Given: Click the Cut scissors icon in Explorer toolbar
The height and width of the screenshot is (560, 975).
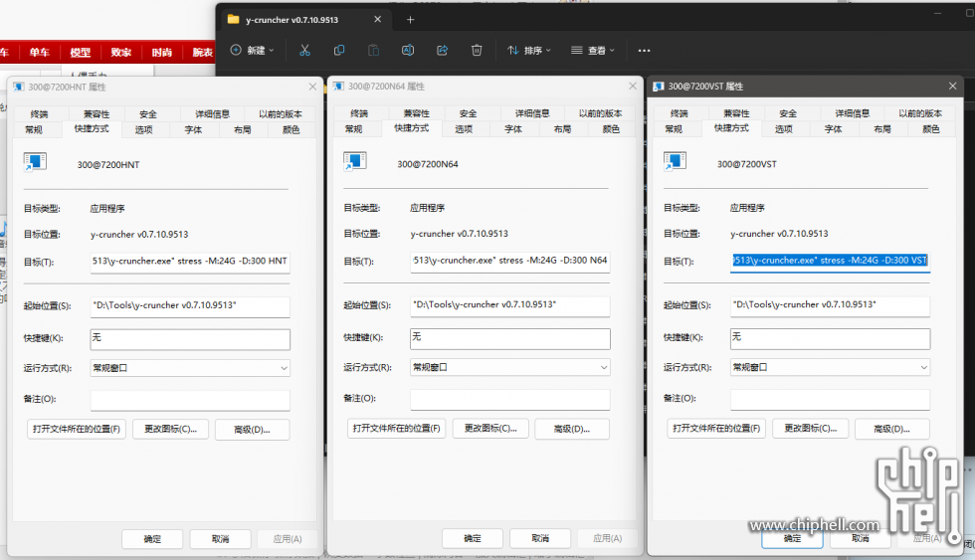Looking at the screenshot, I should pos(304,51).
